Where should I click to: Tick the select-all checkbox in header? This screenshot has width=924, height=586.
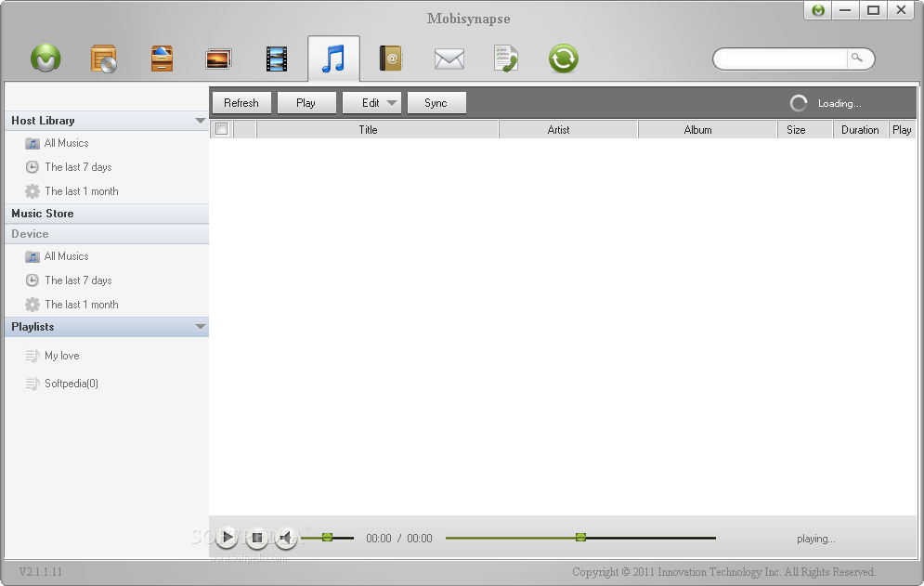pos(222,129)
